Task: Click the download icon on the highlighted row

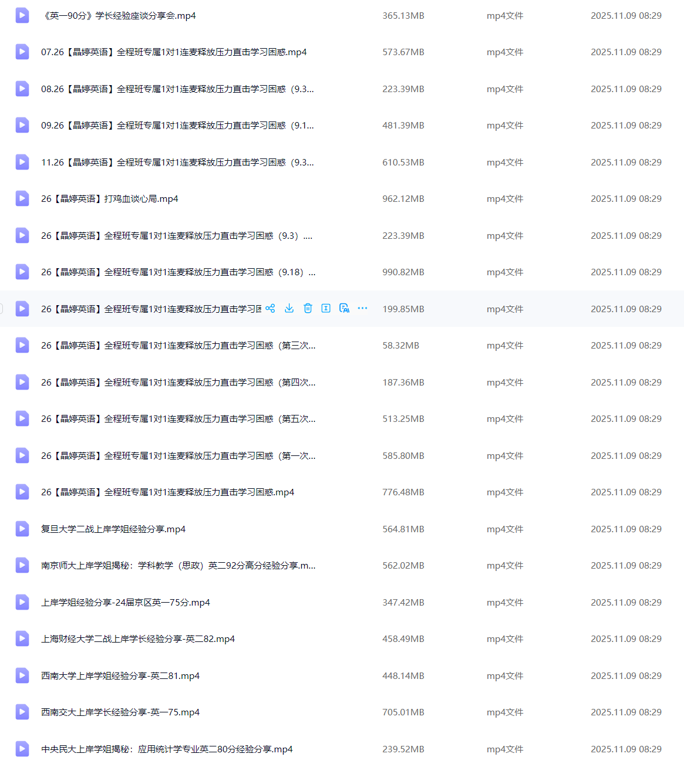Action: (x=289, y=309)
